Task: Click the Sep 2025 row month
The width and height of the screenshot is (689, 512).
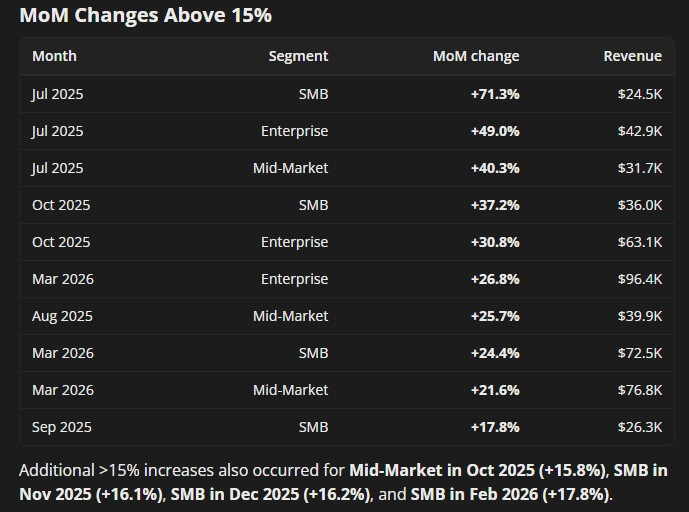Action: point(62,427)
